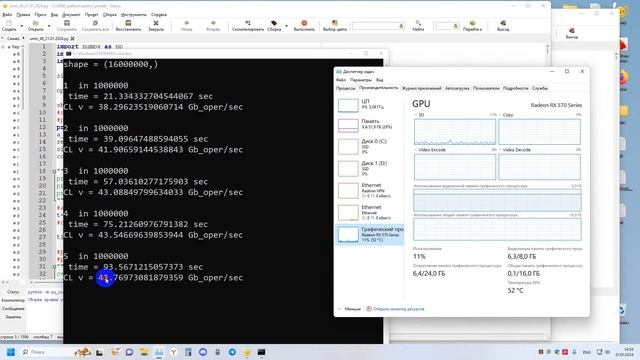Select the Статус tab in Geany message panel

tap(13, 292)
